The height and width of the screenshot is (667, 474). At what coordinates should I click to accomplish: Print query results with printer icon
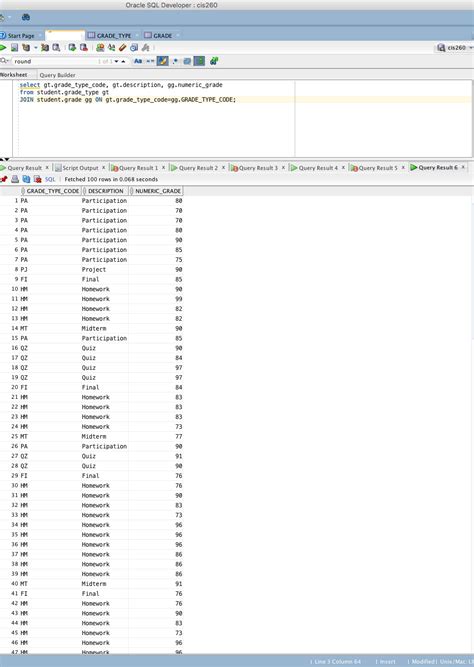click(x=15, y=180)
